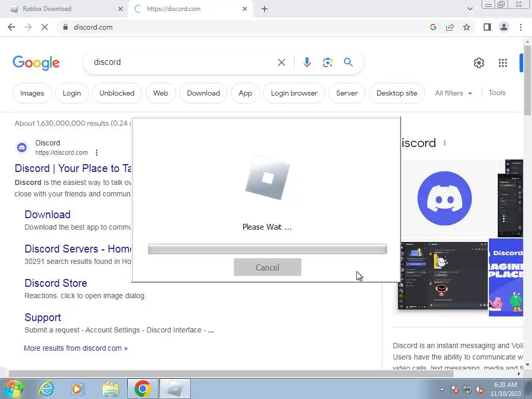Apply the Desktop site filter chip
Image resolution: width=532 pixels, height=399 pixels.
pyautogui.click(x=396, y=93)
